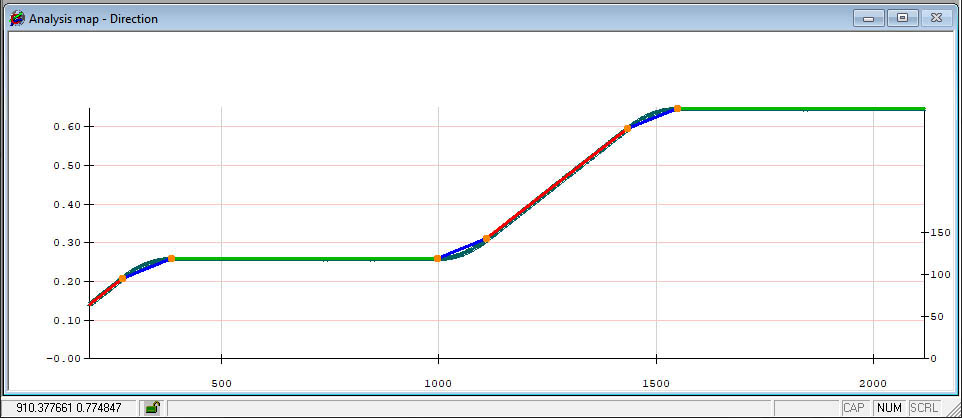Select orange marker at start of upper green plateau
The width and height of the screenshot is (962, 420).
pyautogui.click(x=677, y=109)
